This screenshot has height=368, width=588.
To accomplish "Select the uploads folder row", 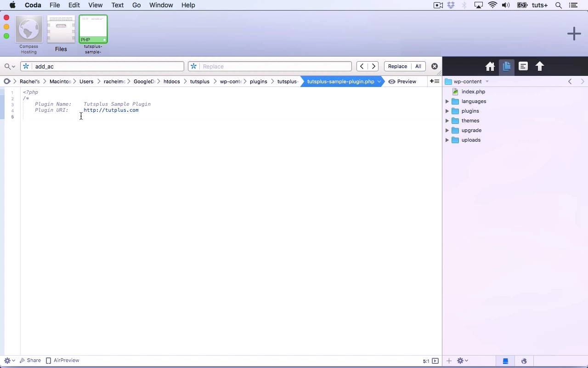I will coord(515,140).
